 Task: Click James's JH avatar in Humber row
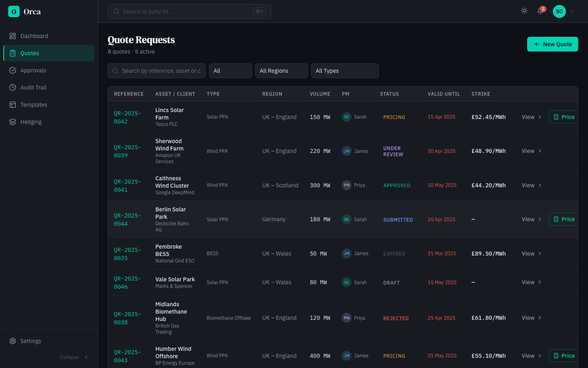point(347,356)
